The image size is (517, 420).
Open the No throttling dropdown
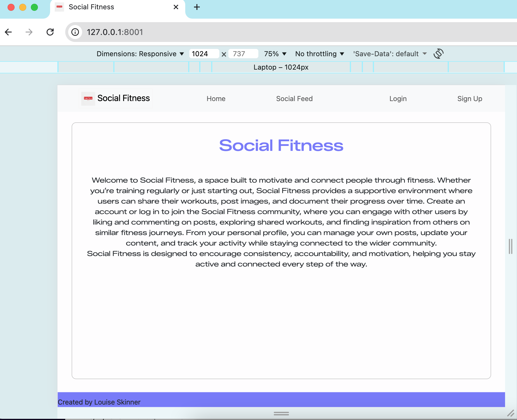319,54
